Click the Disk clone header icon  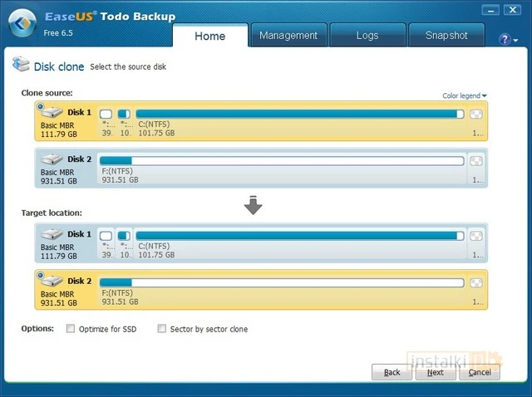(x=19, y=66)
